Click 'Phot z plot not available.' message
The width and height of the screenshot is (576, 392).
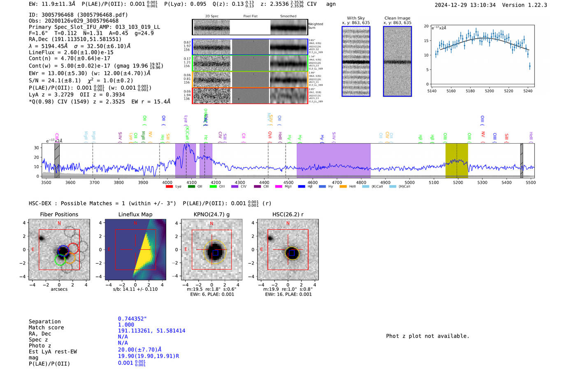pyautogui.click(x=427, y=336)
